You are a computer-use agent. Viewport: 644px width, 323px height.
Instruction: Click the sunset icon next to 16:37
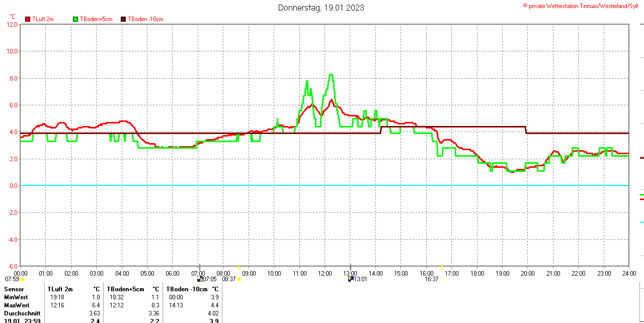[x=442, y=279]
